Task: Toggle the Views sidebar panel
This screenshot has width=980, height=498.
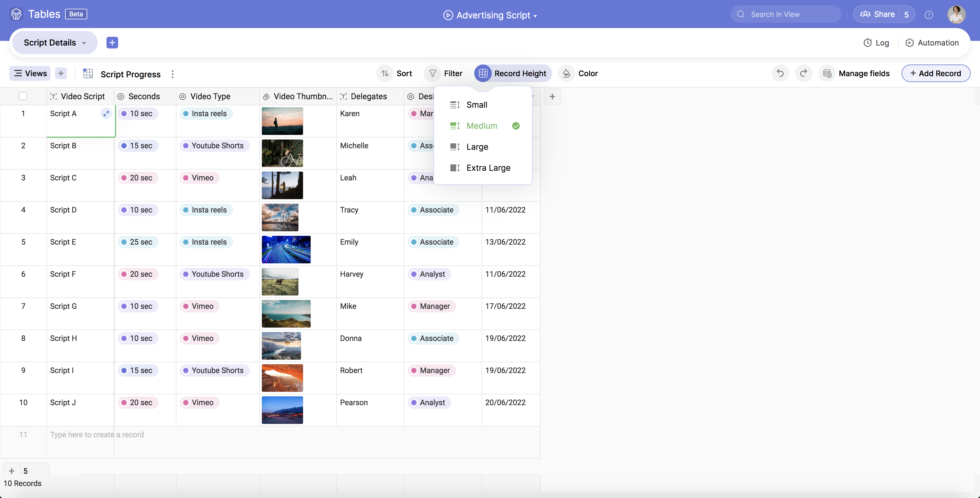Action: (30, 74)
